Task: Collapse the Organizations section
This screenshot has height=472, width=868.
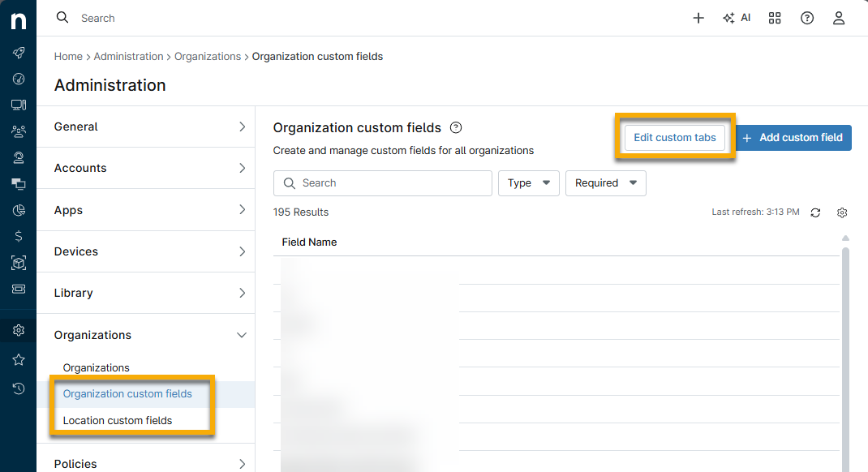Action: tap(146, 334)
